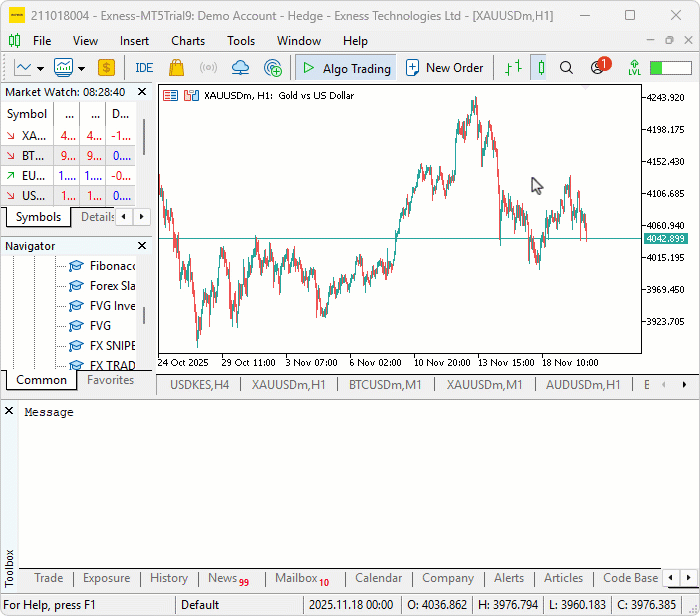Select the US... symbol row
This screenshot has height=616, width=700.
pos(68,196)
